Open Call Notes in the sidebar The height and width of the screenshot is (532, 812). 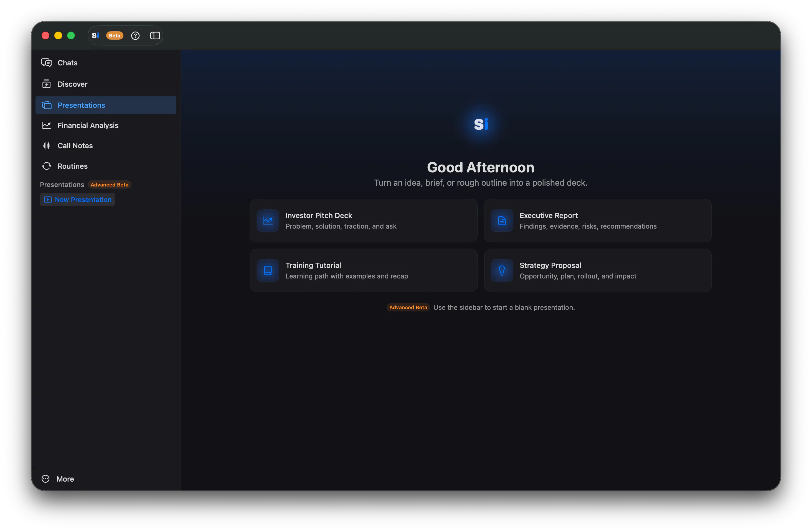(x=106, y=145)
